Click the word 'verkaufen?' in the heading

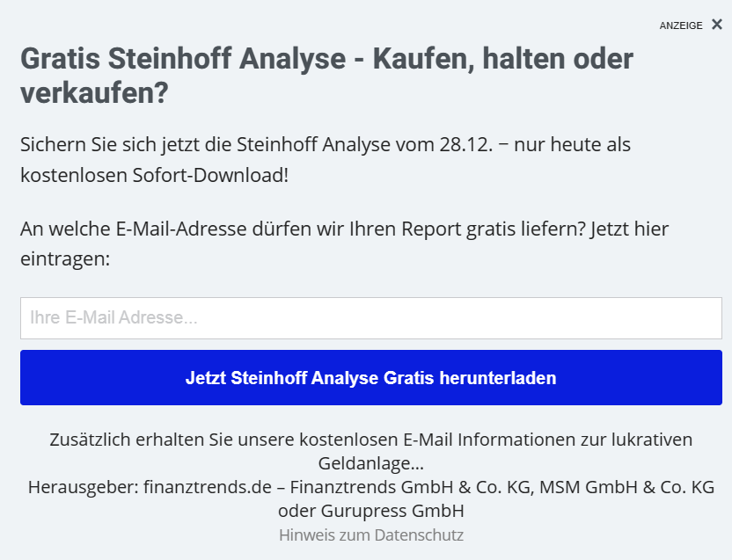(93, 93)
